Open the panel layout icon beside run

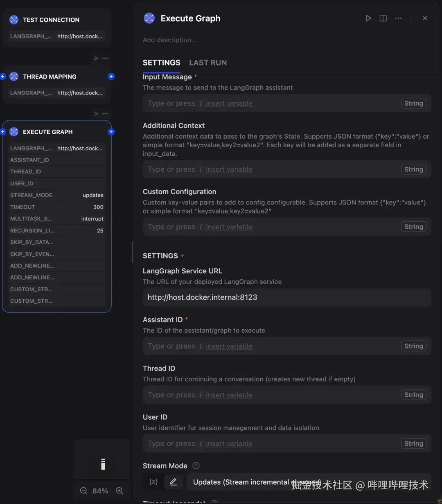click(x=383, y=18)
